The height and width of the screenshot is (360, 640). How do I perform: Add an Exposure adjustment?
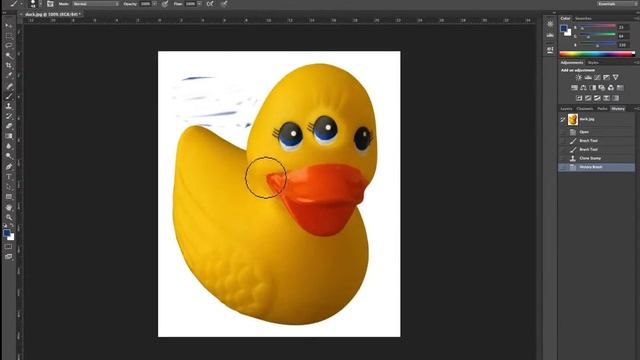(x=606, y=78)
